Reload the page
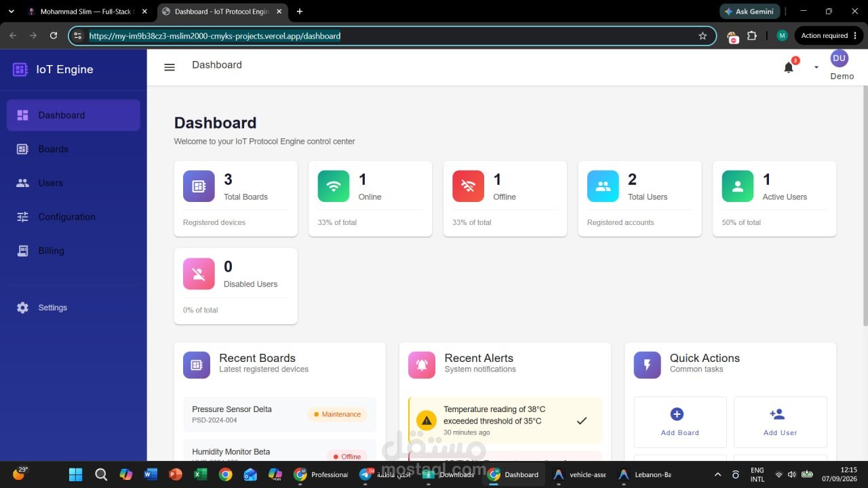868x488 pixels. tap(54, 36)
